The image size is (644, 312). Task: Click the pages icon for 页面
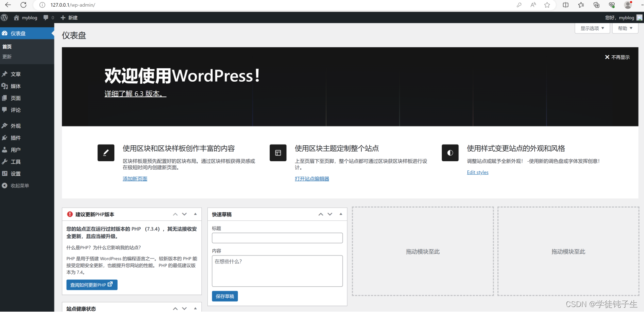coord(5,98)
